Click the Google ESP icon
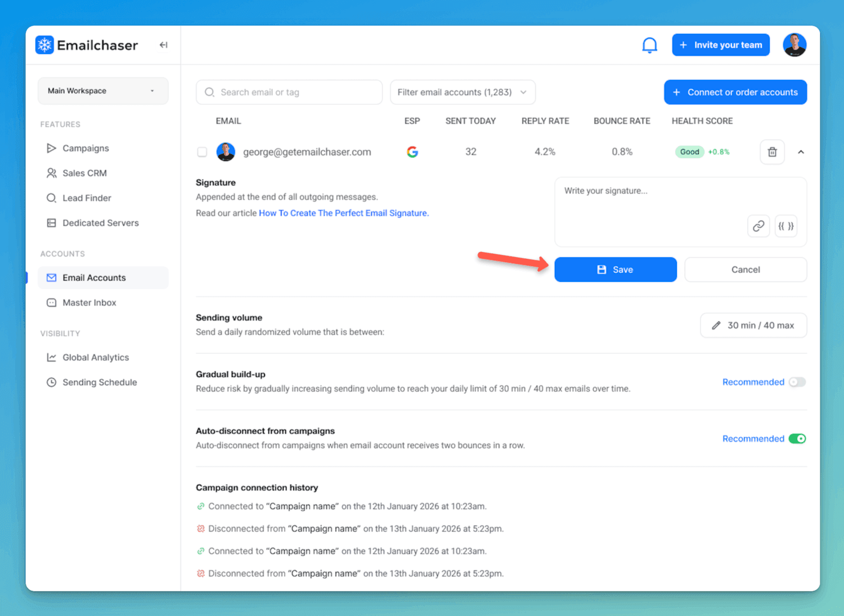The image size is (844, 616). click(412, 152)
